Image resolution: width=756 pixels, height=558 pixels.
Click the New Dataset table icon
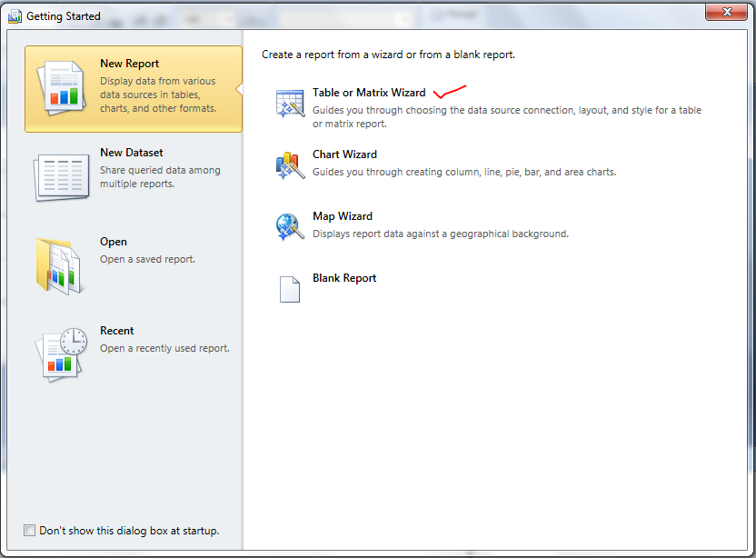click(x=61, y=176)
